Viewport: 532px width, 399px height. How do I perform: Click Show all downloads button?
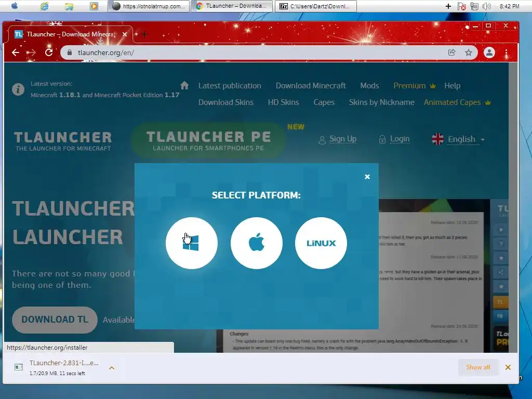[x=478, y=367]
